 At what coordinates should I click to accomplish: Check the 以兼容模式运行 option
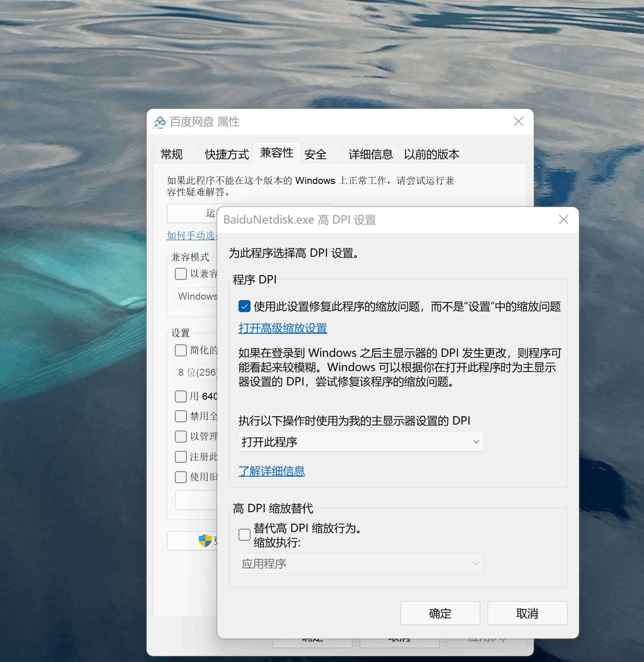180,273
